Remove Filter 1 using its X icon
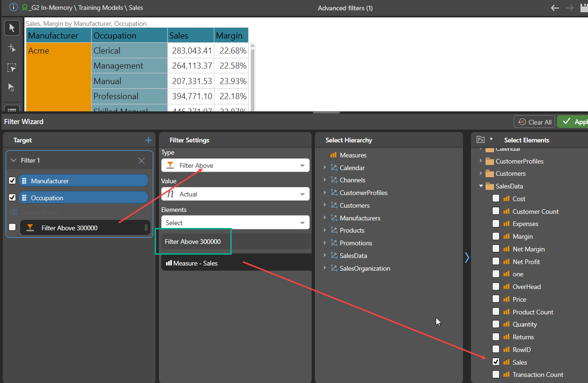 click(141, 161)
